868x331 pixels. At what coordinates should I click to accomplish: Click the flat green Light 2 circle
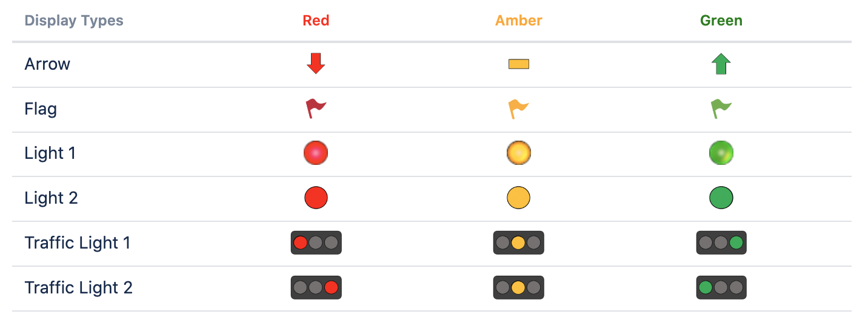(721, 198)
